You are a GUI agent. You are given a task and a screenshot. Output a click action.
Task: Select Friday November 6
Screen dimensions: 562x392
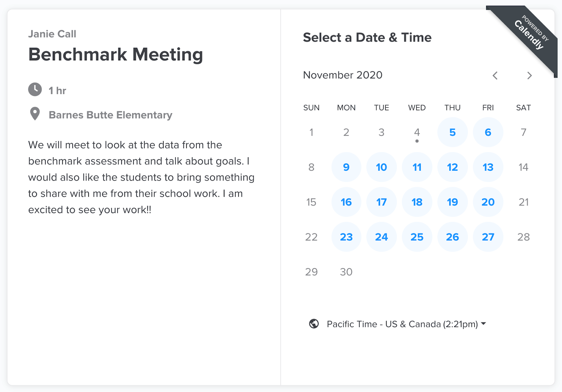click(x=488, y=132)
